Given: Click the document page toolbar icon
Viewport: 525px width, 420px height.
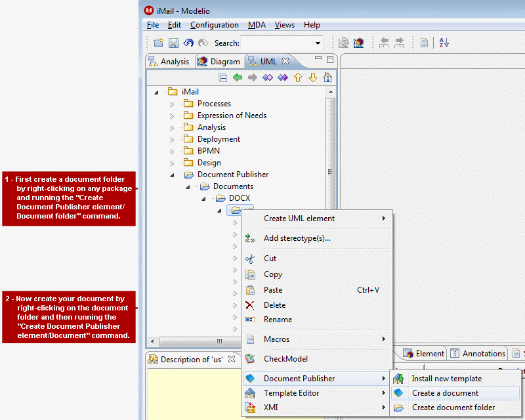Looking at the screenshot, I should [x=424, y=43].
